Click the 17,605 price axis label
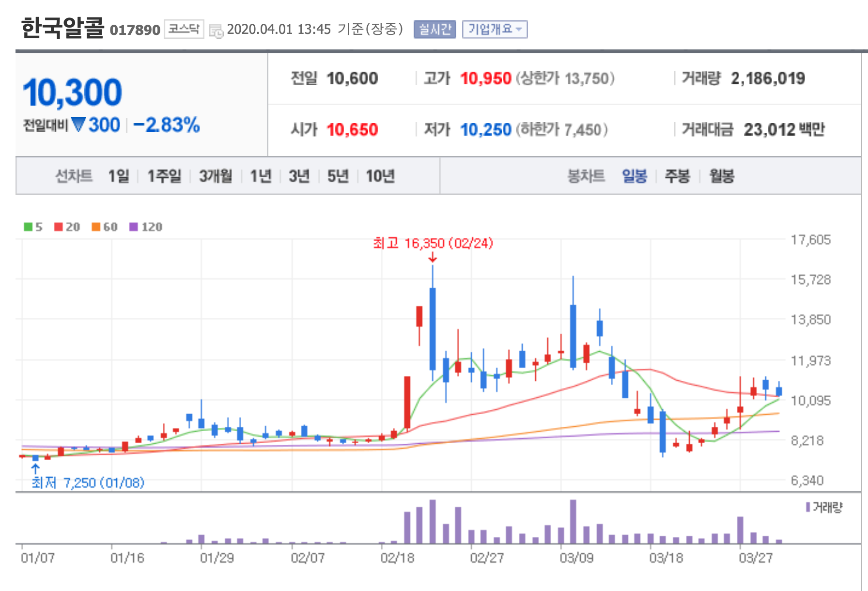Image resolution: width=868 pixels, height=591 pixels. (x=811, y=240)
